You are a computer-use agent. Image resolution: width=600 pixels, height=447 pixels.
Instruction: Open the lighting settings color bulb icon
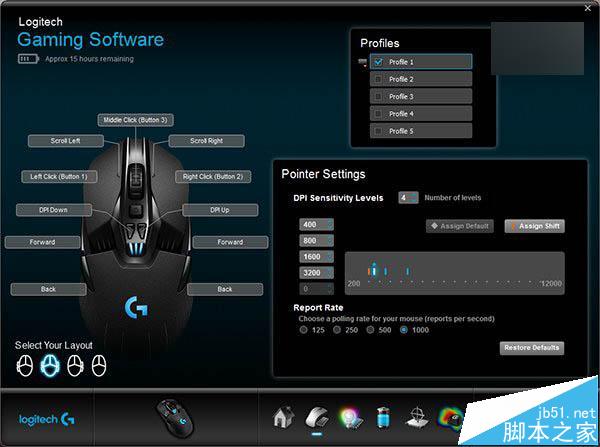coord(350,418)
